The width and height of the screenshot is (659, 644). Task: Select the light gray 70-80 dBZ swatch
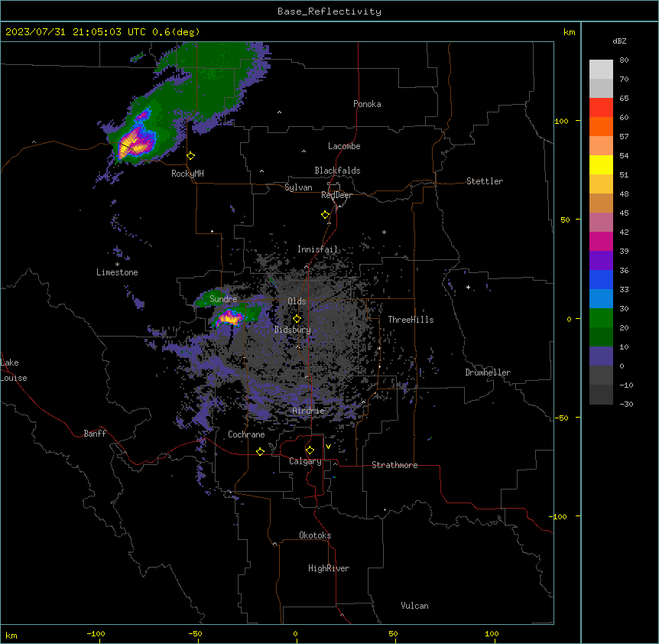(601, 70)
